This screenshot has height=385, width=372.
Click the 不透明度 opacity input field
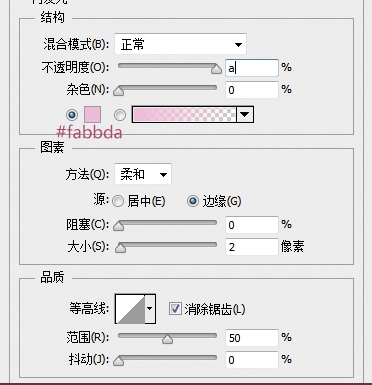coord(252,68)
